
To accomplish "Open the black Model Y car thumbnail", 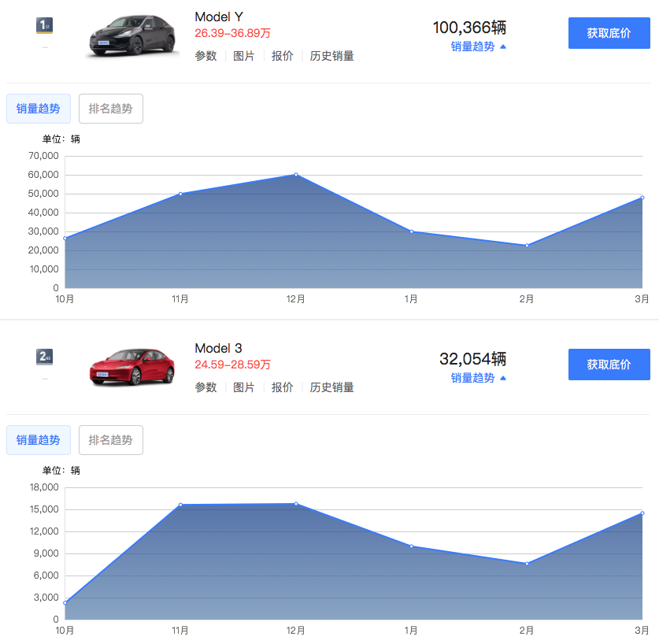I will (x=132, y=35).
